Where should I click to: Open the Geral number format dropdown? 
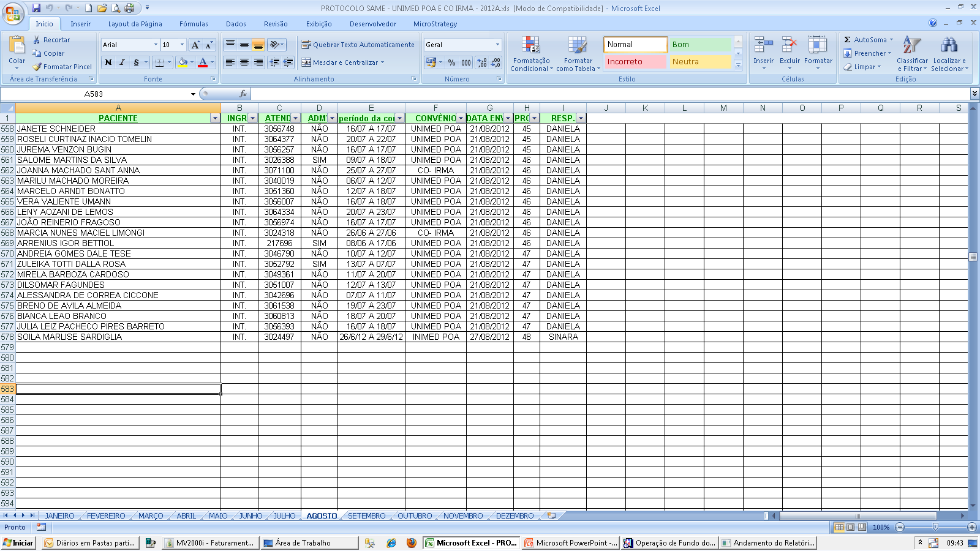497,45
